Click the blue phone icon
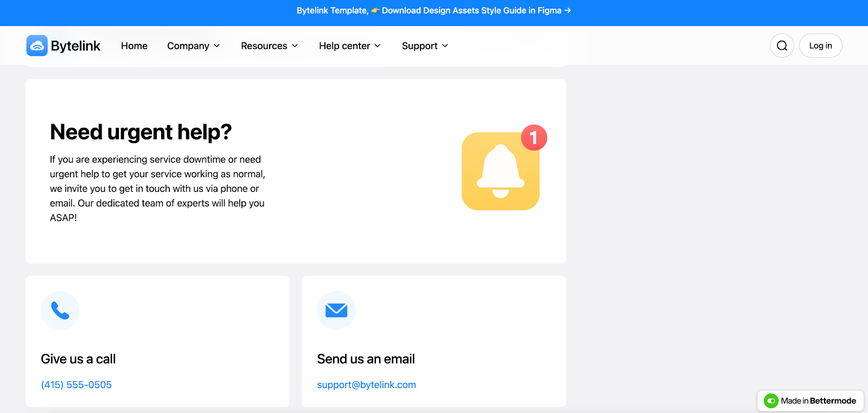 click(60, 311)
